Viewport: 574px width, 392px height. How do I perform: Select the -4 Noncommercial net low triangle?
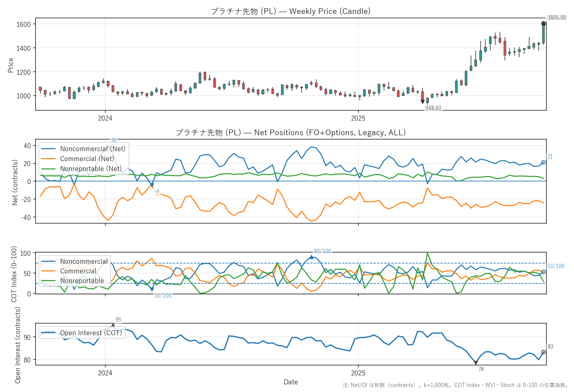click(x=152, y=185)
